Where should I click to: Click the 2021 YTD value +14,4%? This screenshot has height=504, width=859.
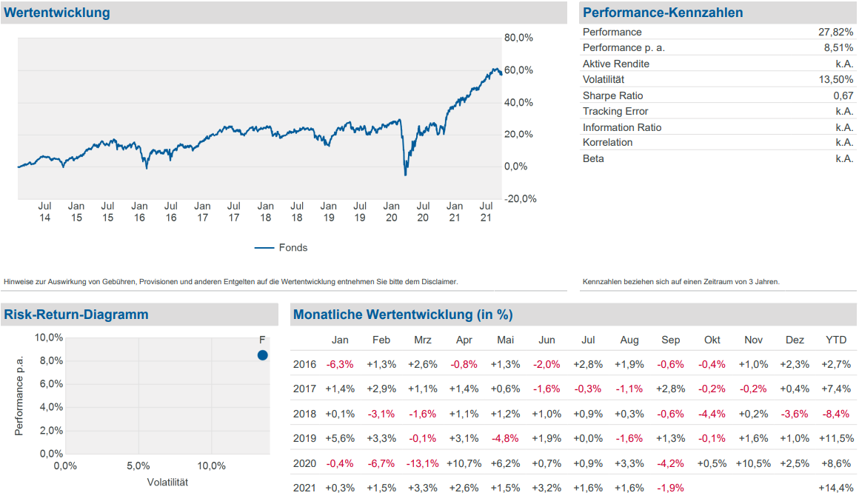[x=836, y=488]
